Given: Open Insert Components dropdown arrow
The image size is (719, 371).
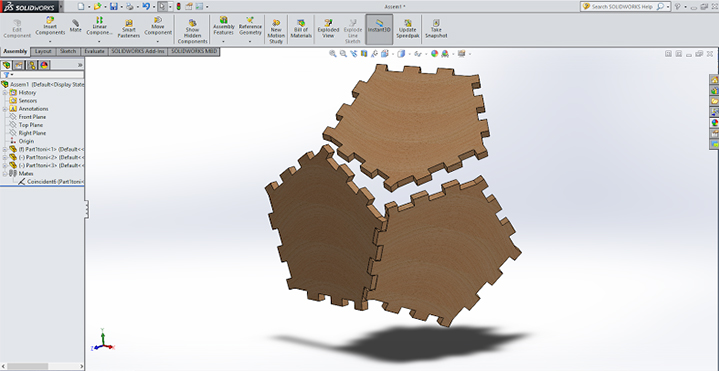Looking at the screenshot, I should (50, 41).
